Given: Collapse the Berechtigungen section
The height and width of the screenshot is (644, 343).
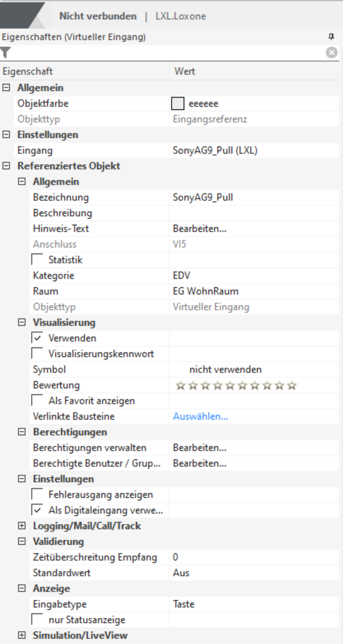Looking at the screenshot, I should pos(22,432).
